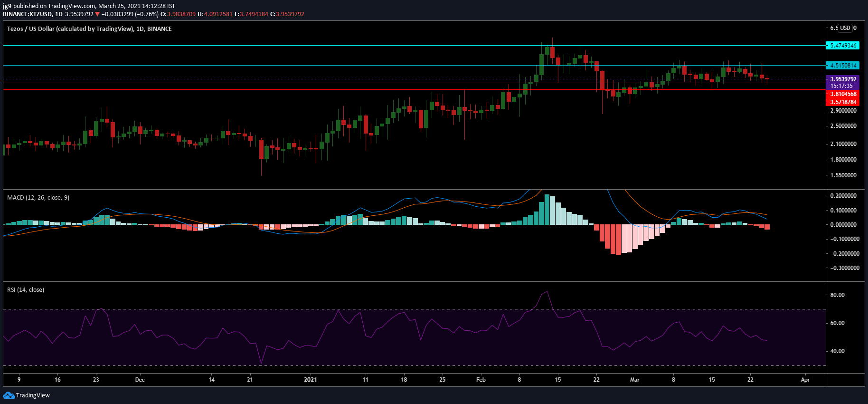Open the TradingView wordmark link

click(33, 395)
